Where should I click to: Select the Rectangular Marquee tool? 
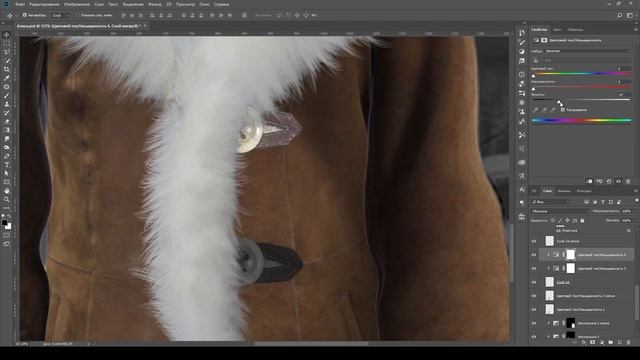coord(7,44)
